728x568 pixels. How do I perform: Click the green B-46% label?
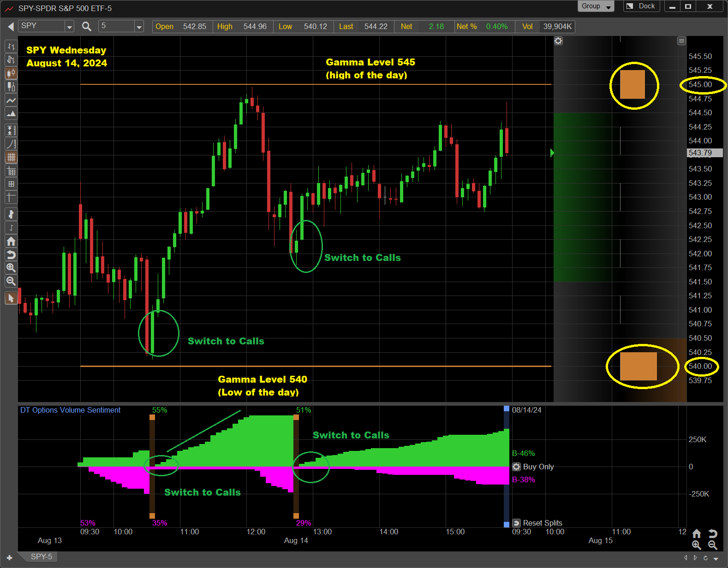pyautogui.click(x=524, y=454)
